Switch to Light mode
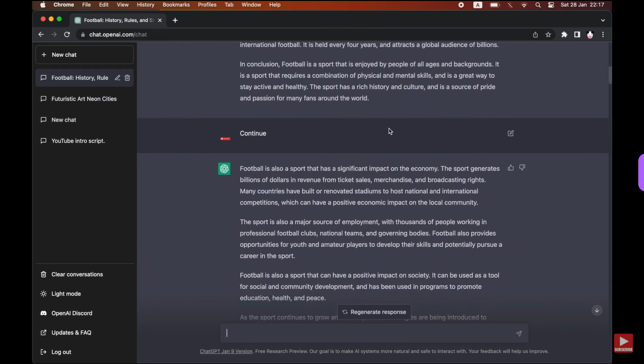644x364 pixels. pyautogui.click(x=66, y=294)
